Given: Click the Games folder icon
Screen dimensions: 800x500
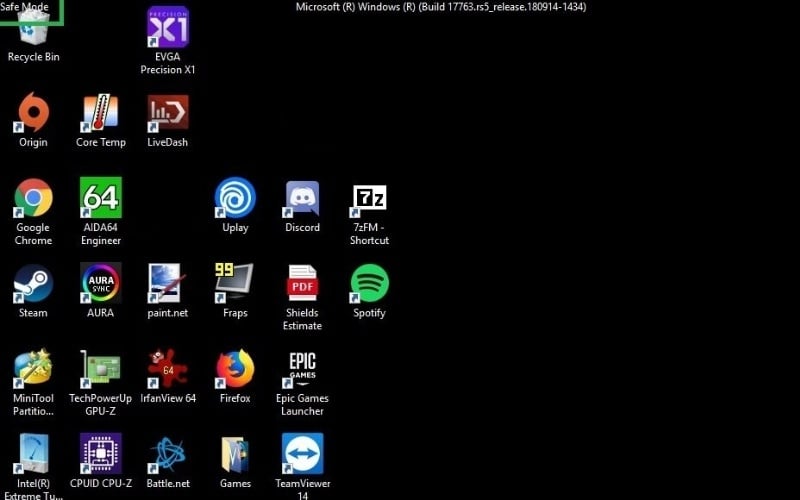Looking at the screenshot, I should [235, 454].
